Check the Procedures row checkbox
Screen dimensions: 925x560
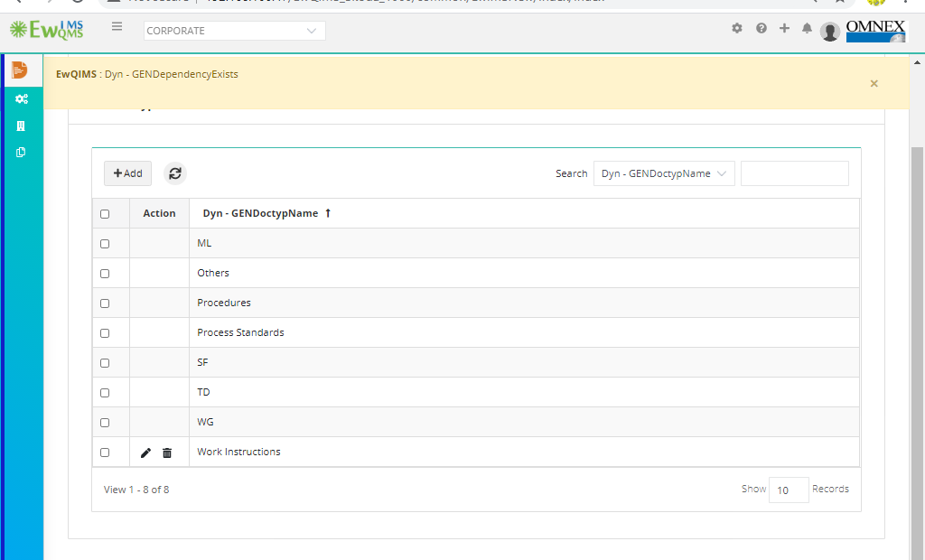(105, 303)
